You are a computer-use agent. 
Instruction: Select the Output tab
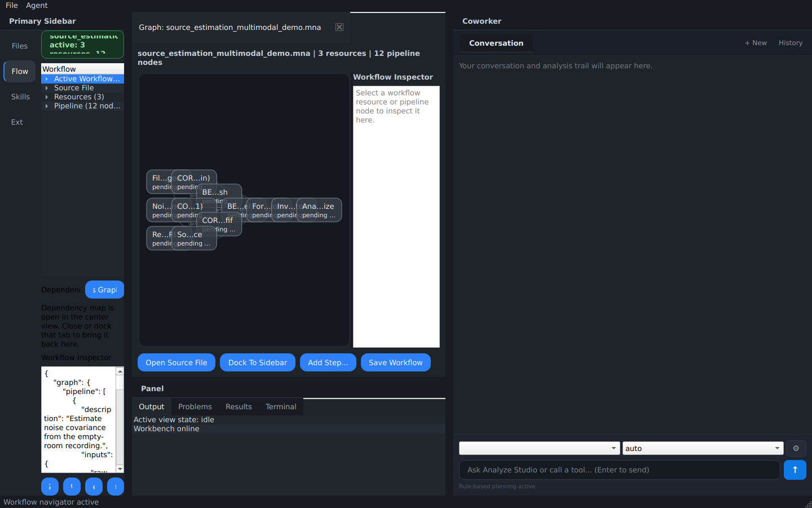point(152,406)
